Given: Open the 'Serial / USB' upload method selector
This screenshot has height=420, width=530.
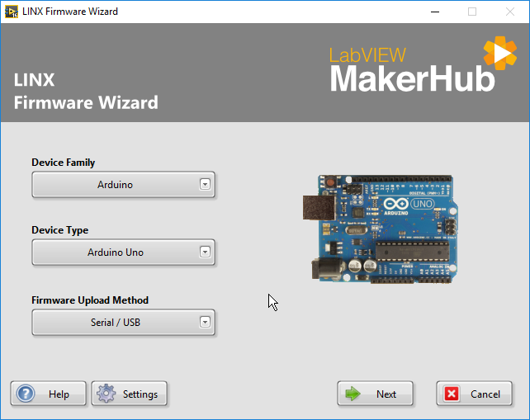Looking at the screenshot, I should click(x=114, y=323).
